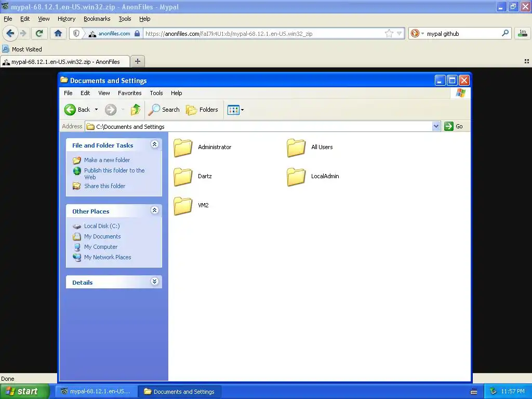Image resolution: width=532 pixels, height=399 pixels.
Task: Click the padlock site security icon
Action: pos(137,33)
